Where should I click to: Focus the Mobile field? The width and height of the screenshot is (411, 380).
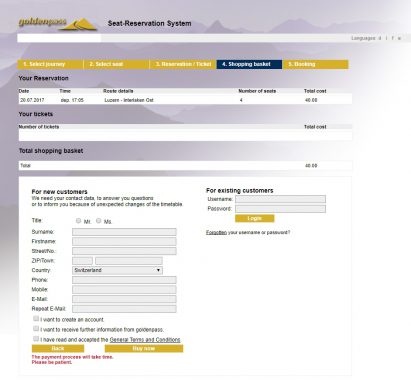(124, 289)
